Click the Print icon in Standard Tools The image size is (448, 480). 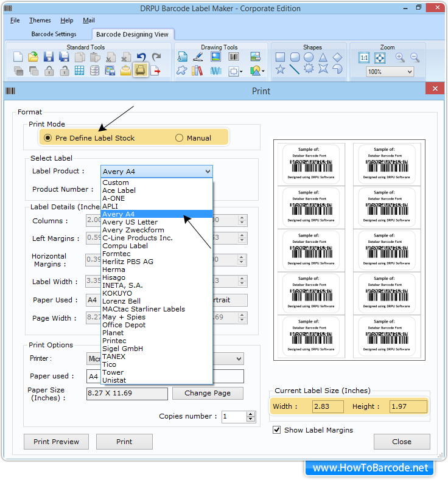click(x=141, y=71)
